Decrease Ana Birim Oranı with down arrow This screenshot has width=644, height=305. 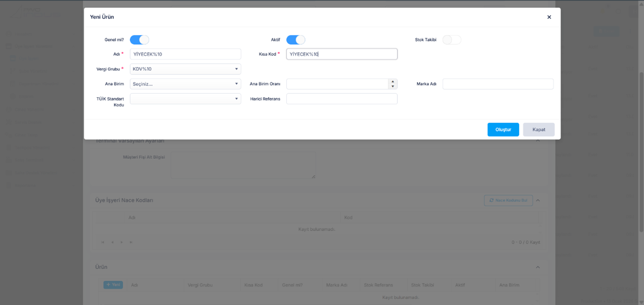(393, 86)
